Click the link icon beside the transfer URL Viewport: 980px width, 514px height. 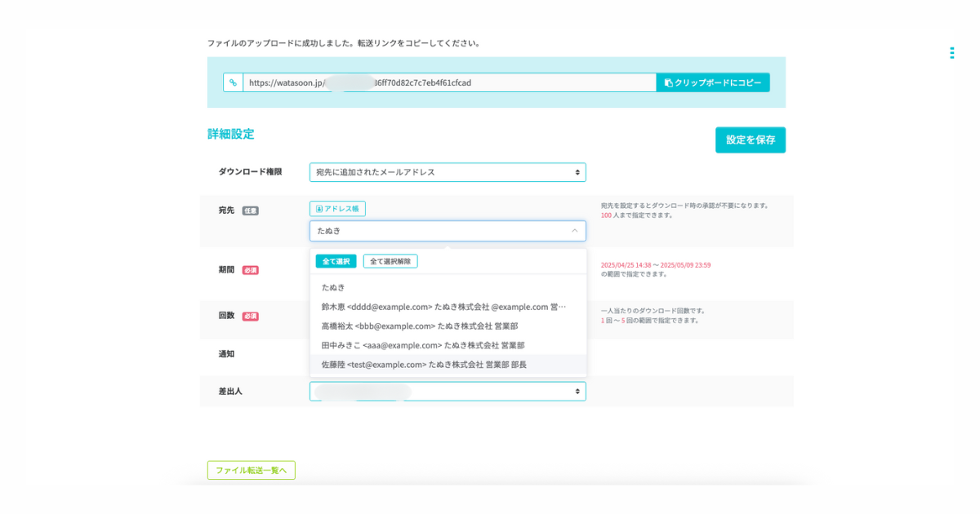tap(233, 82)
